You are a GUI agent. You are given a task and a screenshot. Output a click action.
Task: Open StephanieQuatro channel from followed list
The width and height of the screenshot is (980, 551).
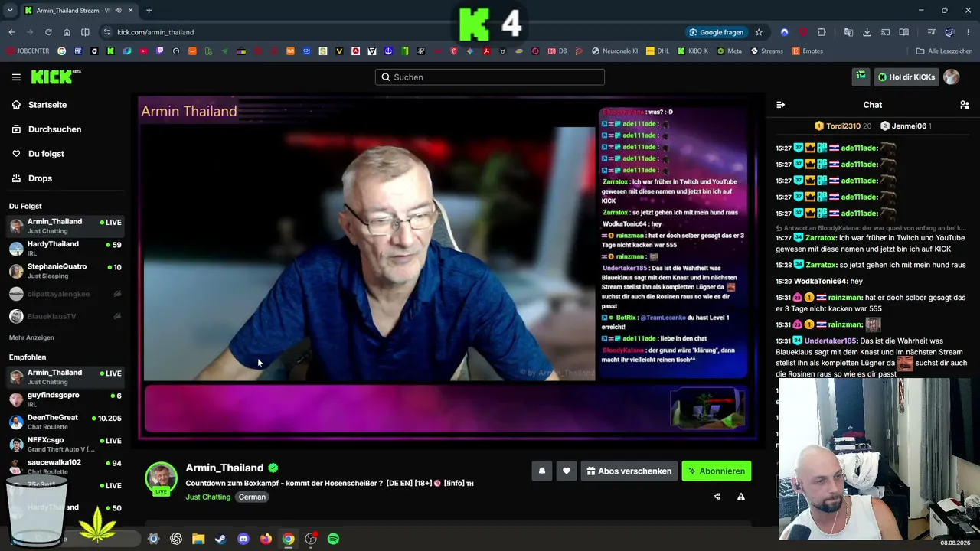[x=65, y=271]
